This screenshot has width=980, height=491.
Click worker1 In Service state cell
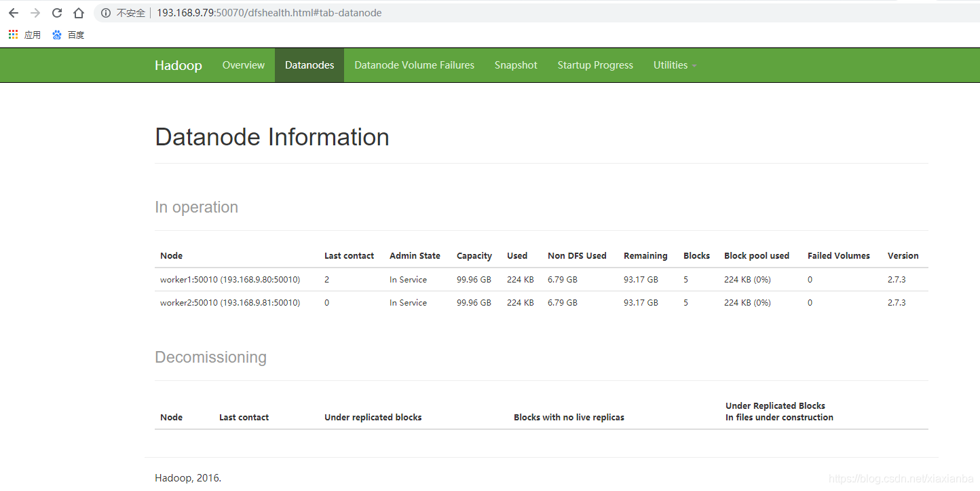click(x=408, y=280)
